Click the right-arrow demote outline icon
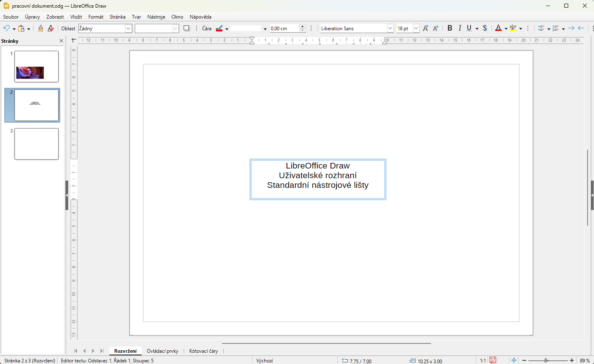 pyautogui.click(x=571, y=28)
